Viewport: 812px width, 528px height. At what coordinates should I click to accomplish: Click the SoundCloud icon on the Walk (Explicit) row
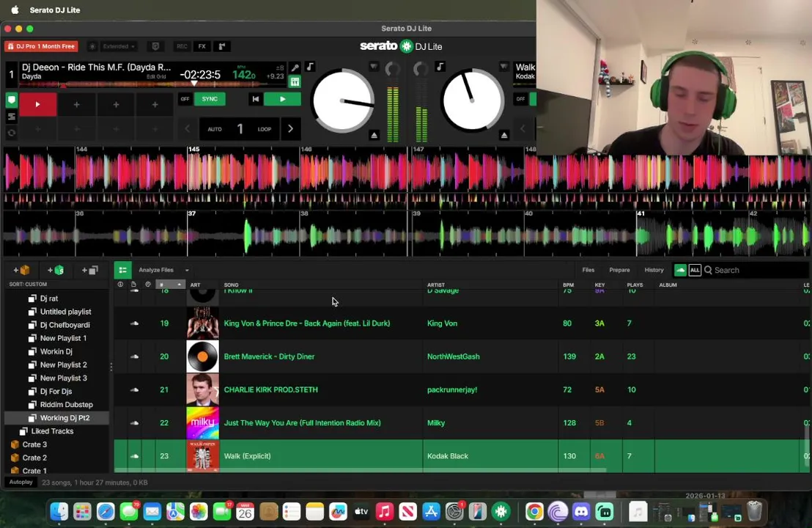(x=134, y=456)
